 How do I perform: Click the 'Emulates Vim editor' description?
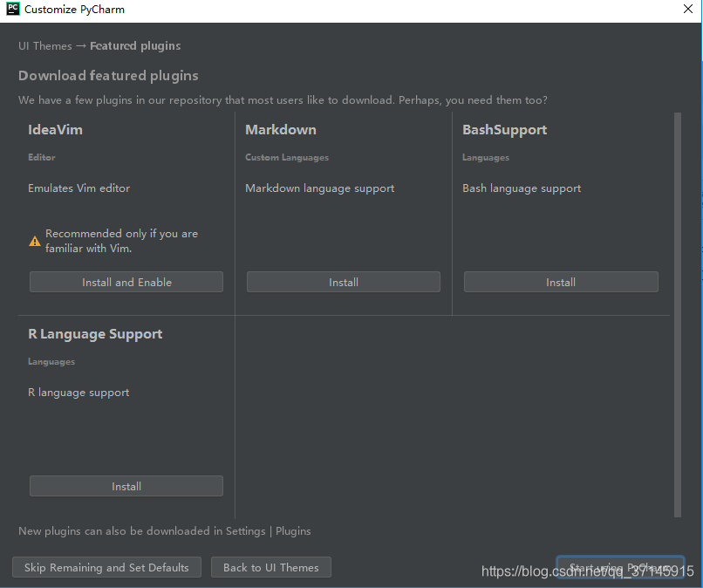click(x=78, y=188)
